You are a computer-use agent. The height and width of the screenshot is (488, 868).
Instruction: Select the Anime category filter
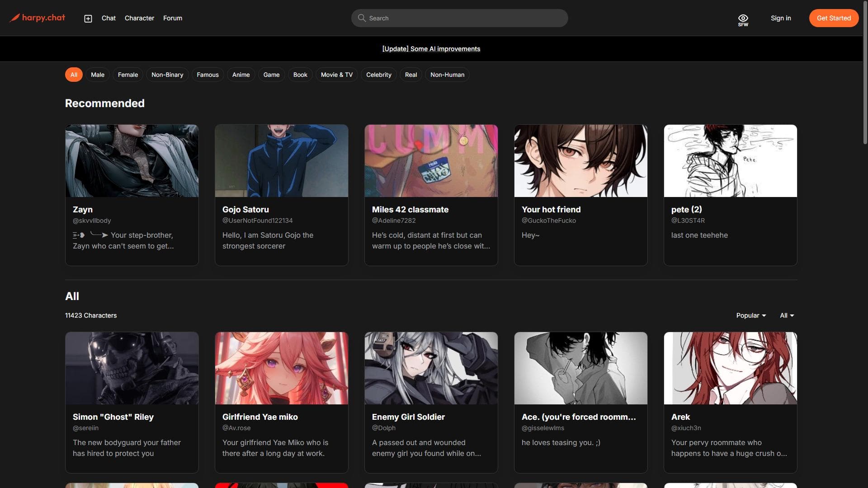[241, 75]
